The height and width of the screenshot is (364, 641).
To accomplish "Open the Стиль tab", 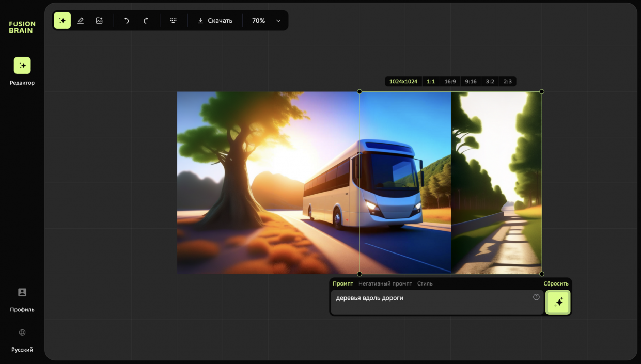I will tap(425, 283).
